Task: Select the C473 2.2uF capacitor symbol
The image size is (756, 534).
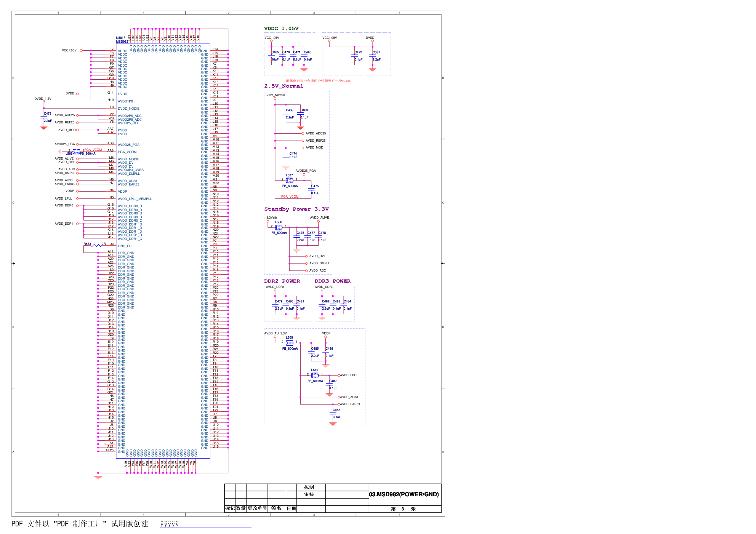Action: [44, 117]
